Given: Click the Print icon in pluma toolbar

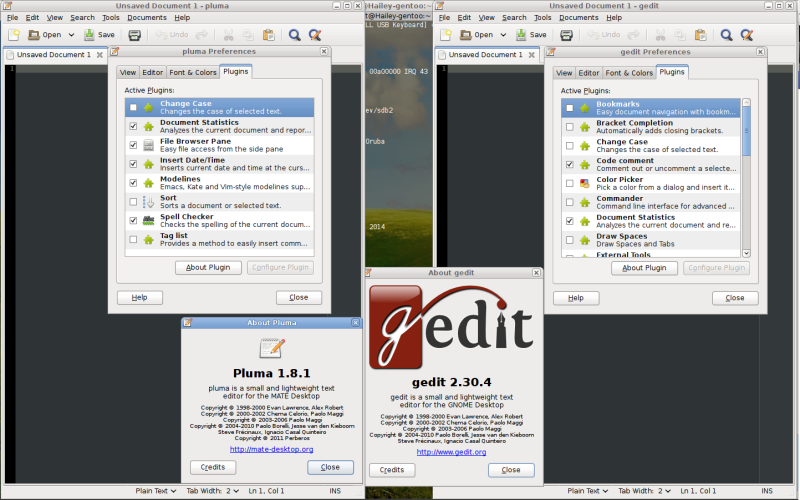Looking at the screenshot, I should [x=134, y=35].
